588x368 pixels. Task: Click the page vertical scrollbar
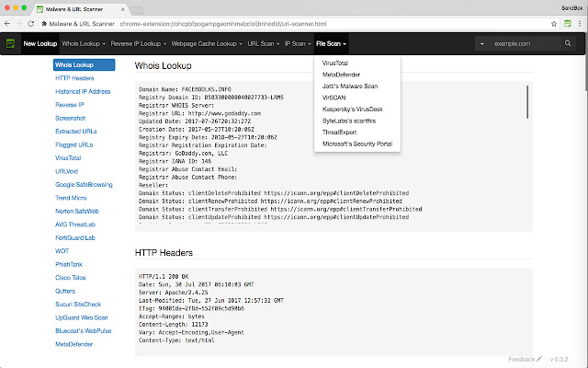(586, 62)
